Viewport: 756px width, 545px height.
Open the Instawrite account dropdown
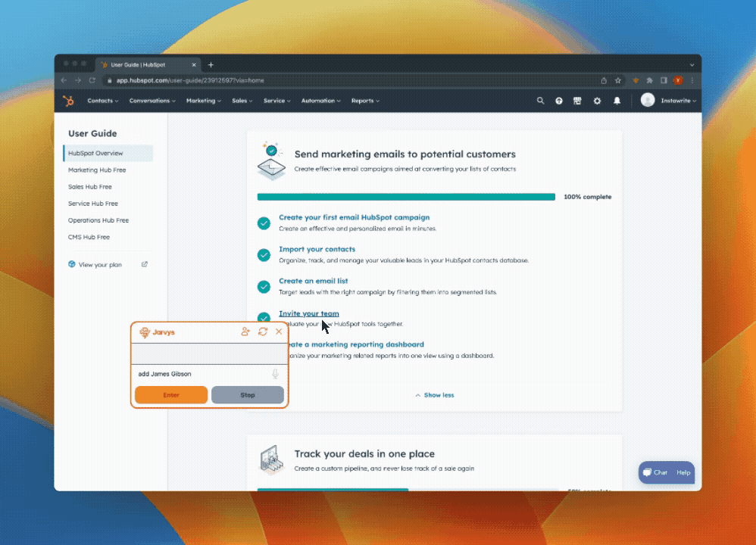[x=679, y=101]
